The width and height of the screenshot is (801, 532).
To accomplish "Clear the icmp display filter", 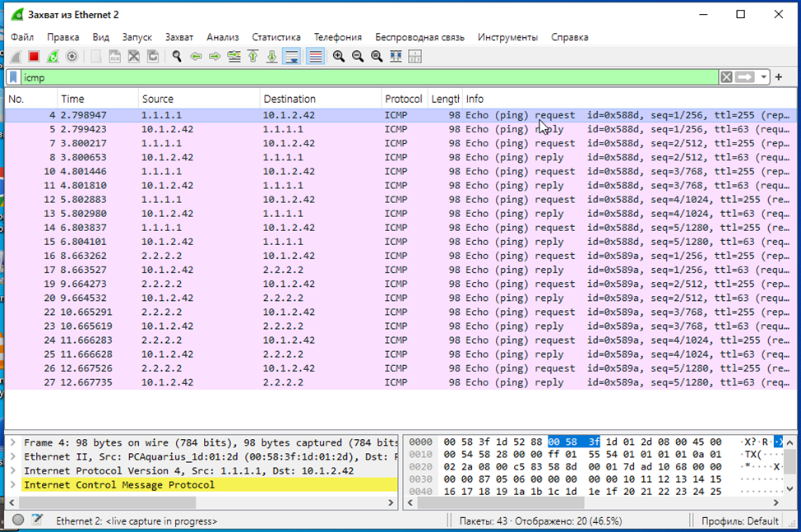I will click(x=726, y=77).
